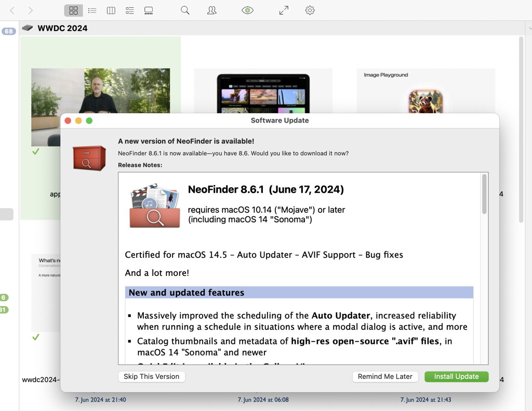Viewport: 532px width, 411px height.
Task: Switch to icon grid view
Action: click(73, 10)
